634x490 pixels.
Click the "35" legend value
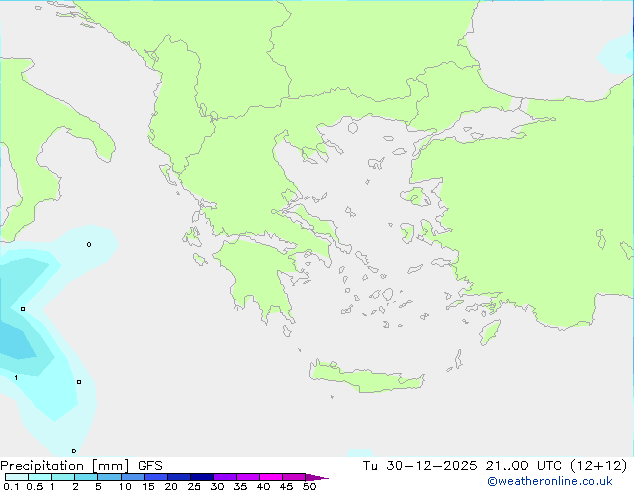tap(240, 486)
